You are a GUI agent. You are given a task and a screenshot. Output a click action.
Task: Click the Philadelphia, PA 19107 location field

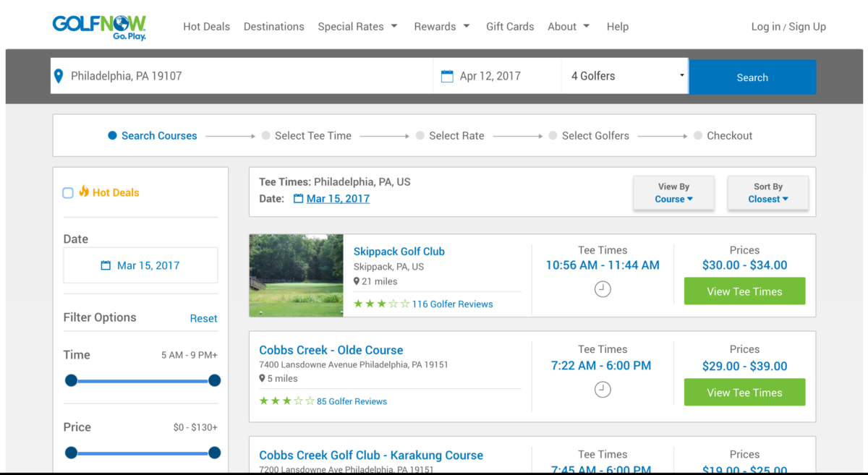click(246, 76)
